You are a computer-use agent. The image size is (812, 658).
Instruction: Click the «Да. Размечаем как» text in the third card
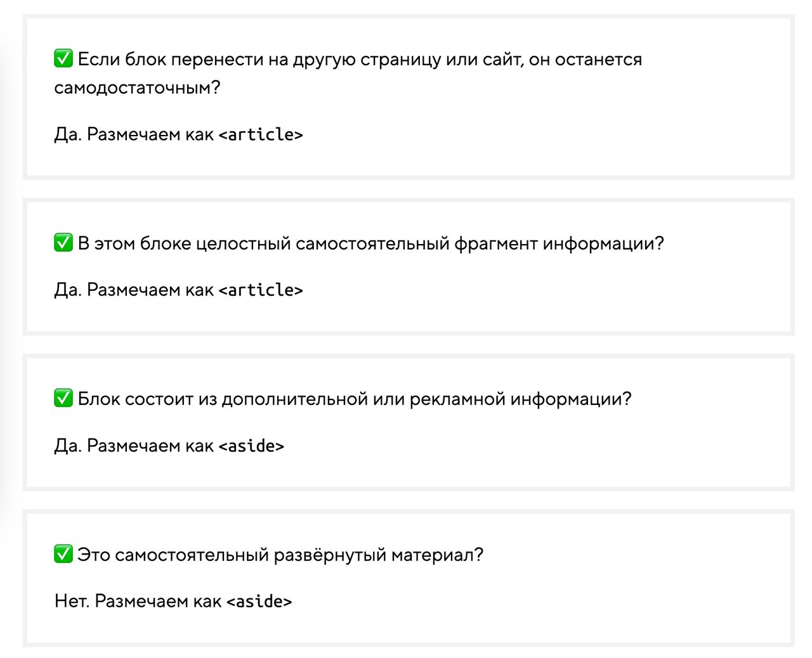(134, 446)
